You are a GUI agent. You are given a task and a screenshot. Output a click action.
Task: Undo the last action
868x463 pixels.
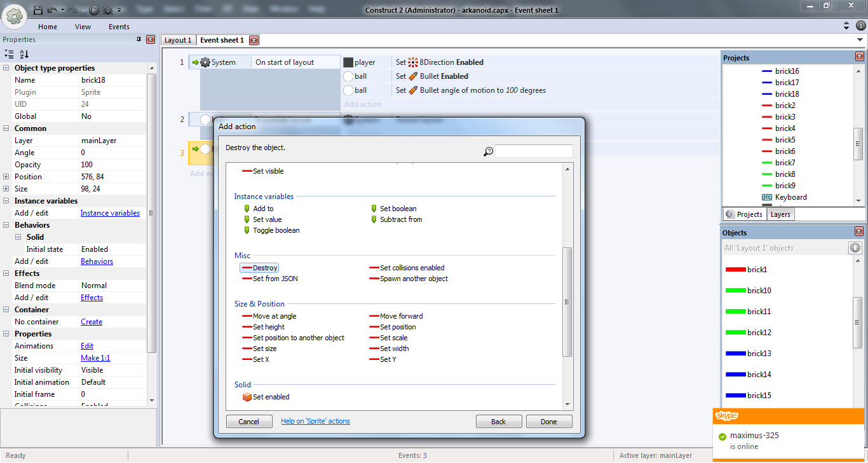52,10
